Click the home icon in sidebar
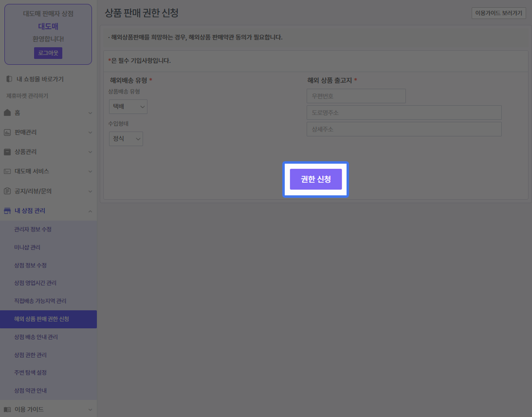 [x=7, y=113]
